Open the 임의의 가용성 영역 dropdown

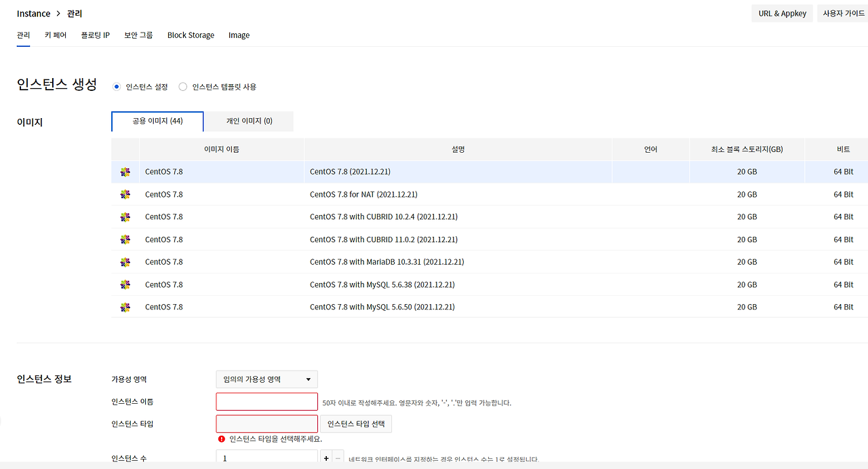pyautogui.click(x=267, y=379)
